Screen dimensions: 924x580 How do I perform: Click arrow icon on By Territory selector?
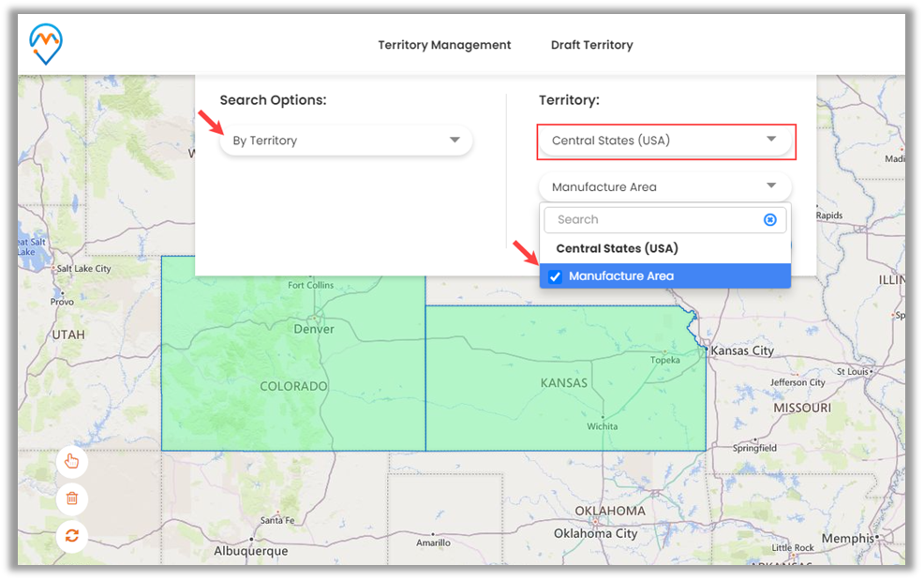(x=455, y=141)
